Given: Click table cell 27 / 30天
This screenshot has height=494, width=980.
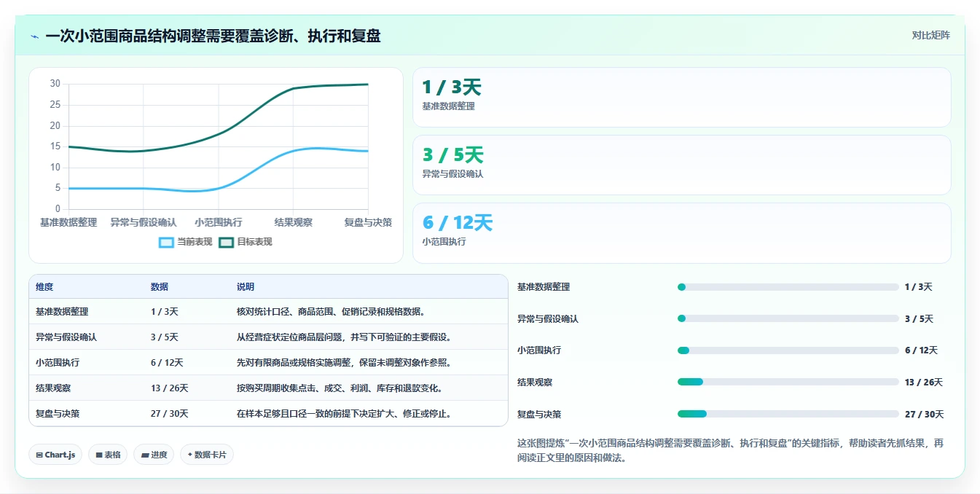Looking at the screenshot, I should pos(170,414).
